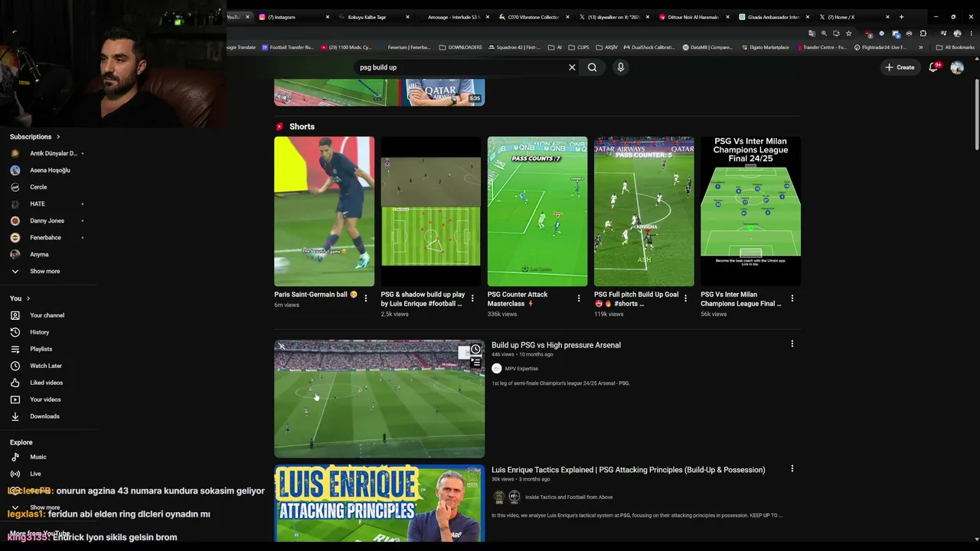Open Inside Tactics and Football from Above channel
980x551 pixels.
(569, 497)
